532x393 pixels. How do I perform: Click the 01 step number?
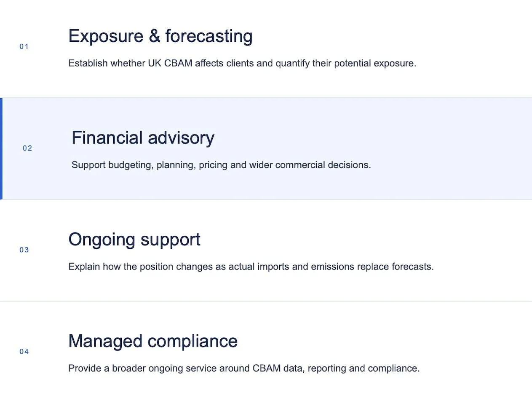(24, 46)
